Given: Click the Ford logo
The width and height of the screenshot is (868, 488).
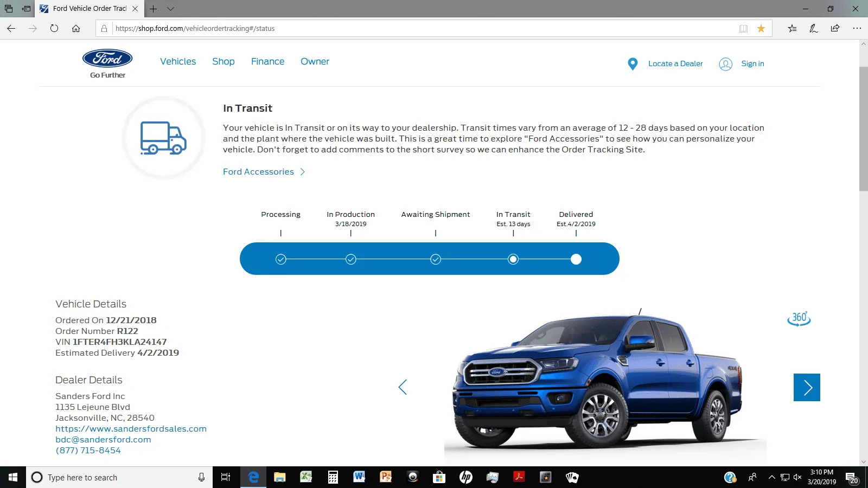Looking at the screenshot, I should [x=107, y=59].
